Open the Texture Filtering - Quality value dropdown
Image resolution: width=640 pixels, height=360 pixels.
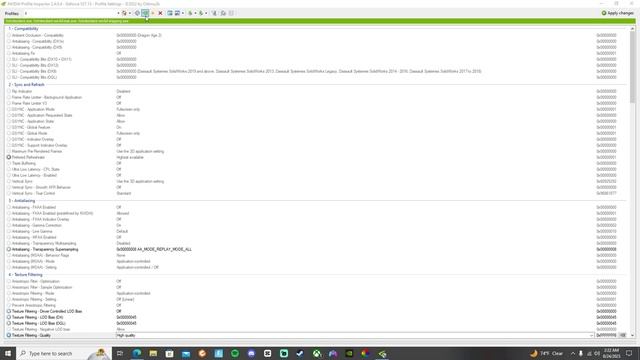pyautogui.click(x=591, y=335)
